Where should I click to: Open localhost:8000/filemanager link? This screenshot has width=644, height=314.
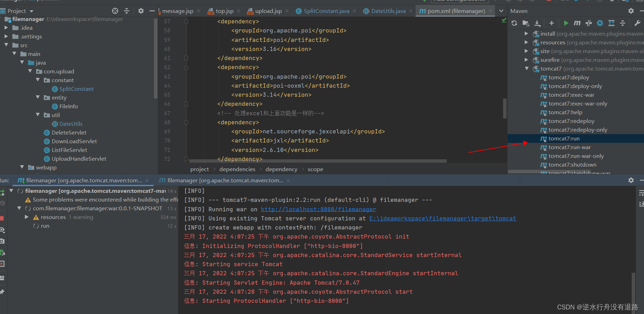click(x=318, y=209)
